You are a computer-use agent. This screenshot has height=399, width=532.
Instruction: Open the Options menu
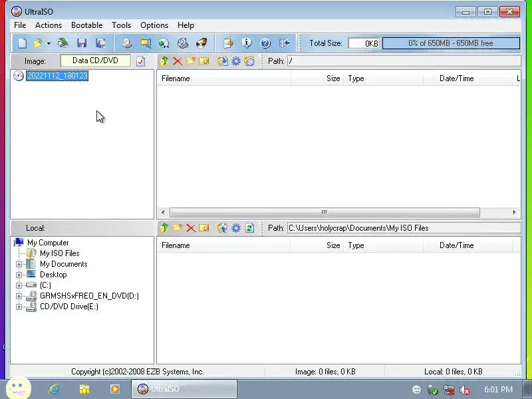154,25
